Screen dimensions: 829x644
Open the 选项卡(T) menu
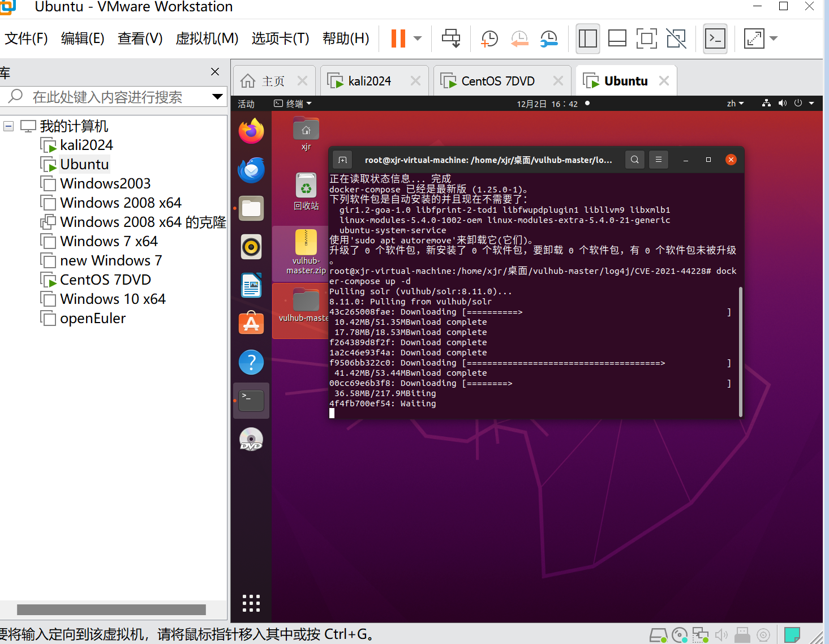(x=280, y=38)
